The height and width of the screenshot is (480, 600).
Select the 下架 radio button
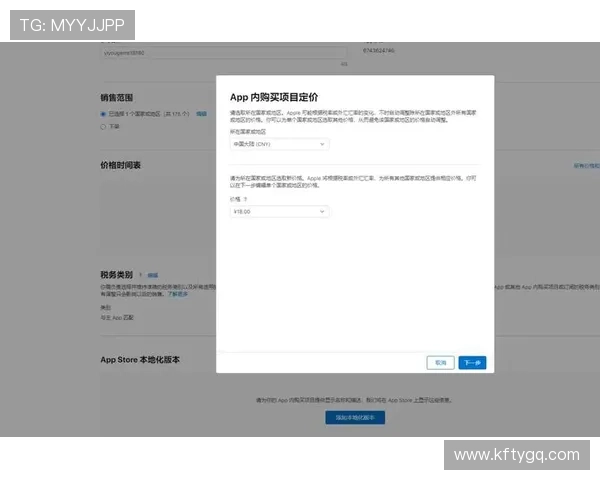[x=103, y=126]
